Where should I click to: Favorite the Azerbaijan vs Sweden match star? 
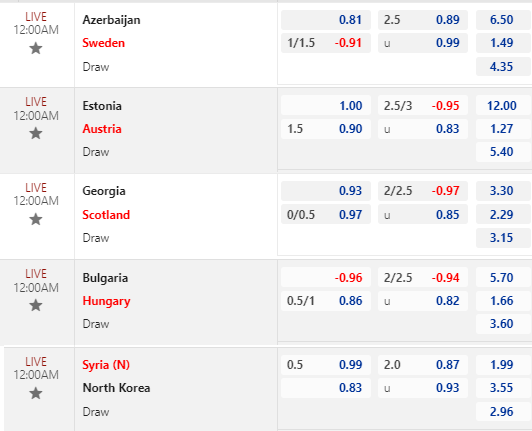point(36,49)
